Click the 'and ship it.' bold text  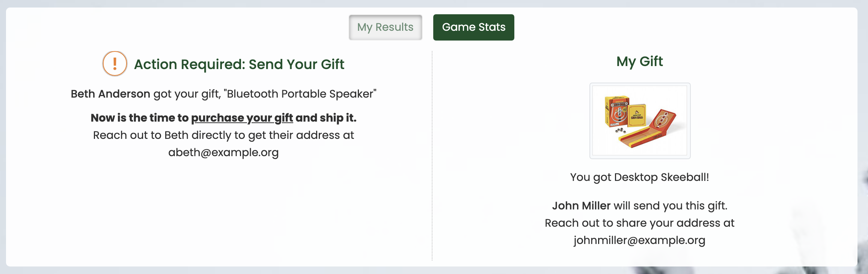click(x=326, y=118)
